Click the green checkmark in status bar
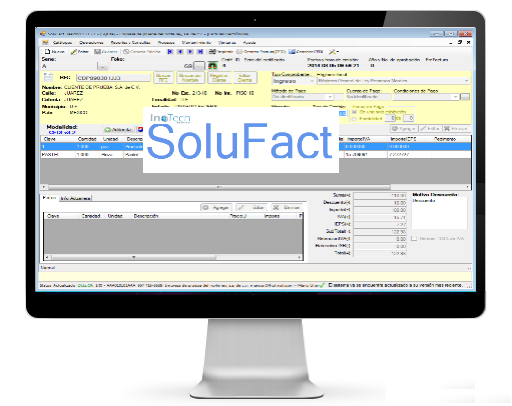 (322, 285)
